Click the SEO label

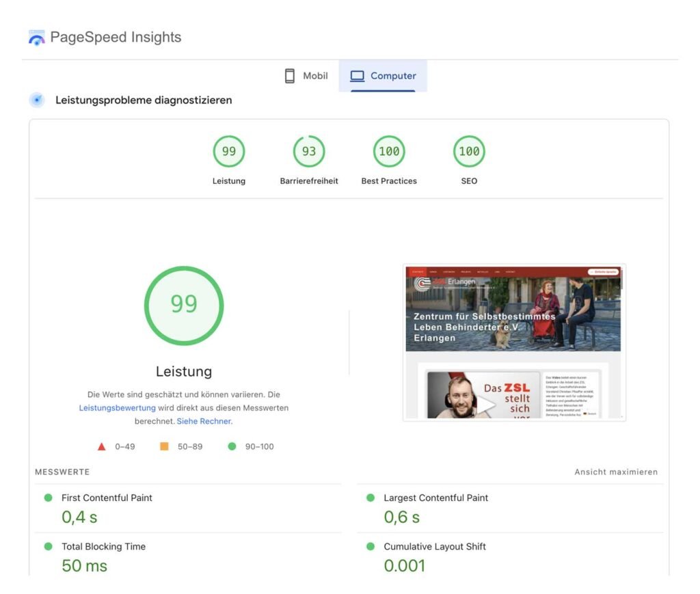coord(469,180)
